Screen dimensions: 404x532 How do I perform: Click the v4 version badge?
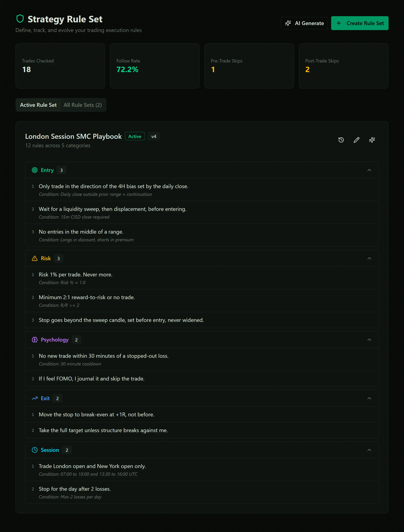coord(154,136)
